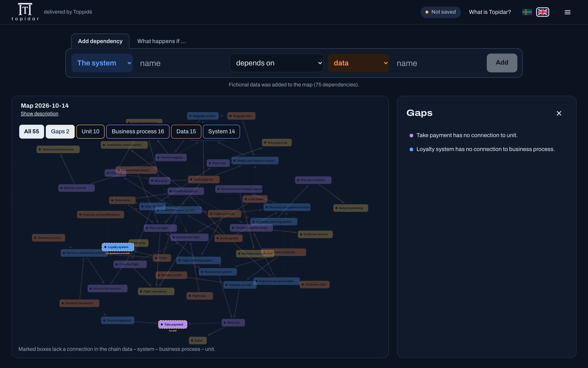Select the Crew planning node
This screenshot has width=588, height=368.
point(277,143)
